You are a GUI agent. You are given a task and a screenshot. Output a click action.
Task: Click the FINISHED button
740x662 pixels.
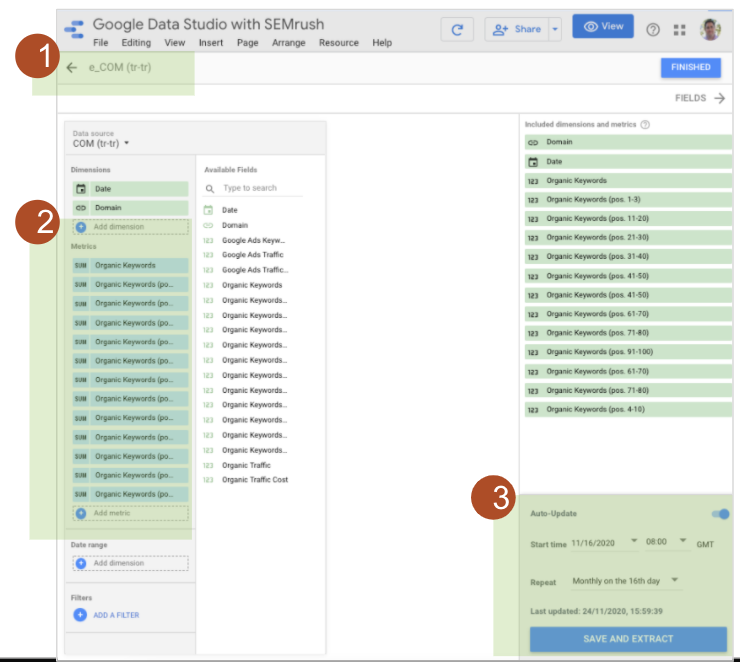[x=690, y=67]
